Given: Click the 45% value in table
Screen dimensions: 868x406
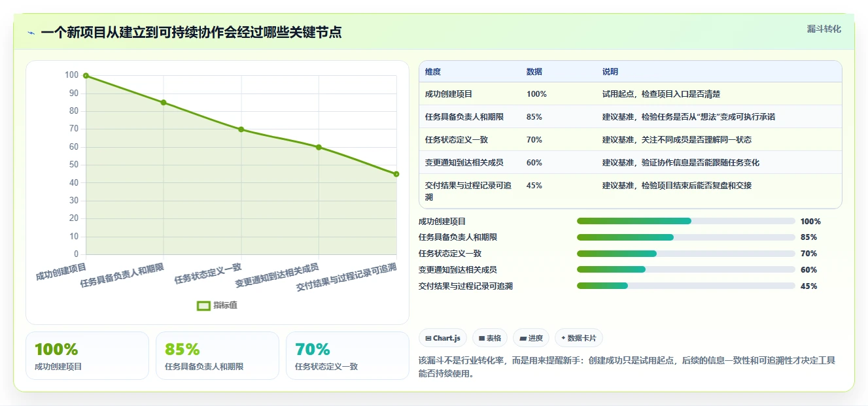Looking at the screenshot, I should pyautogui.click(x=534, y=186).
